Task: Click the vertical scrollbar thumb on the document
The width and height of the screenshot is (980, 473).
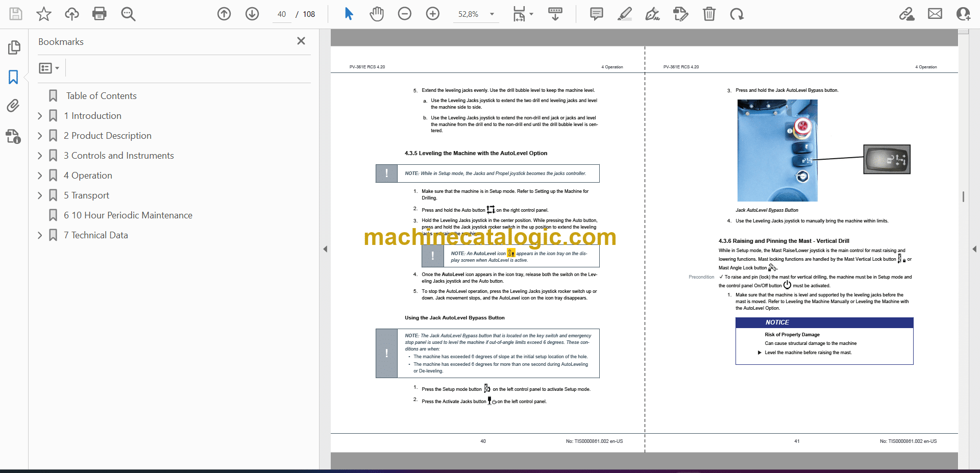Action: click(963, 196)
